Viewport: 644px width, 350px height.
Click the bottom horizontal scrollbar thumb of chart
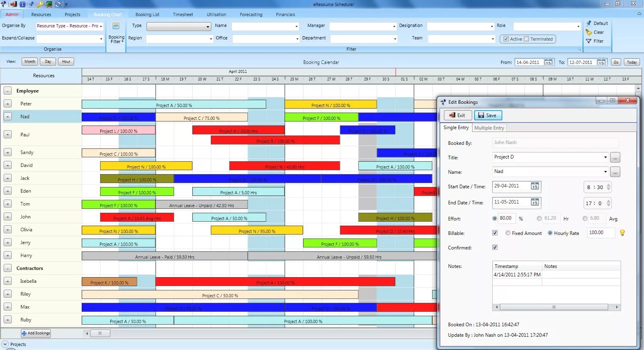100,333
